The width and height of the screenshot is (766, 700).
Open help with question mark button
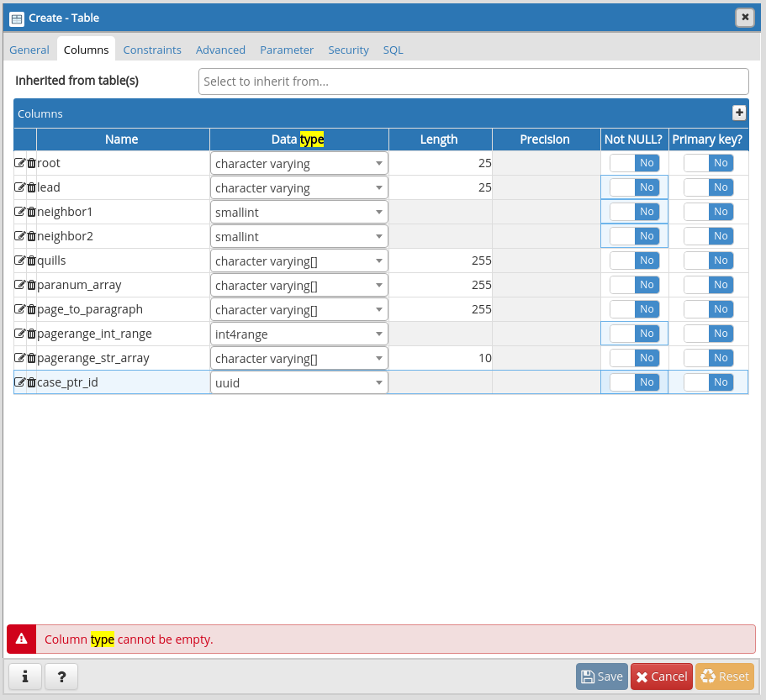[x=61, y=676]
